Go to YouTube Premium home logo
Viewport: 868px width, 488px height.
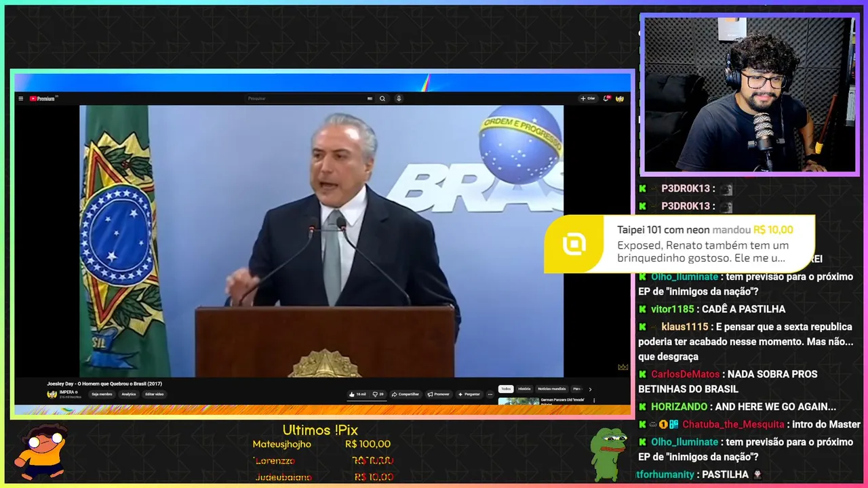[x=43, y=98]
